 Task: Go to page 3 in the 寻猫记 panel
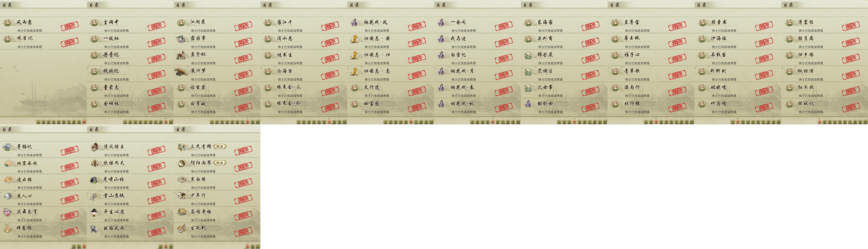(84, 246)
